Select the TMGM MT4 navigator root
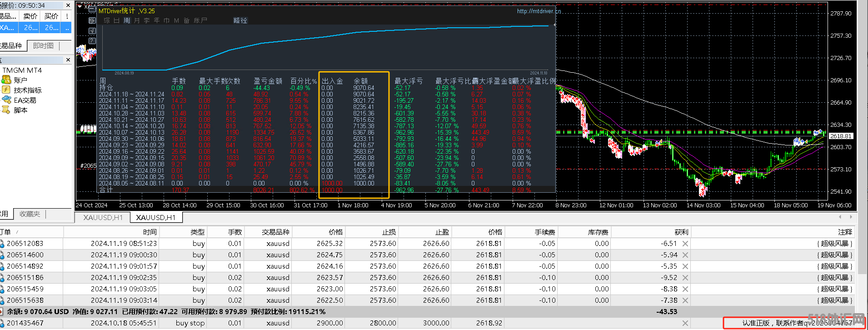 (x=22, y=70)
